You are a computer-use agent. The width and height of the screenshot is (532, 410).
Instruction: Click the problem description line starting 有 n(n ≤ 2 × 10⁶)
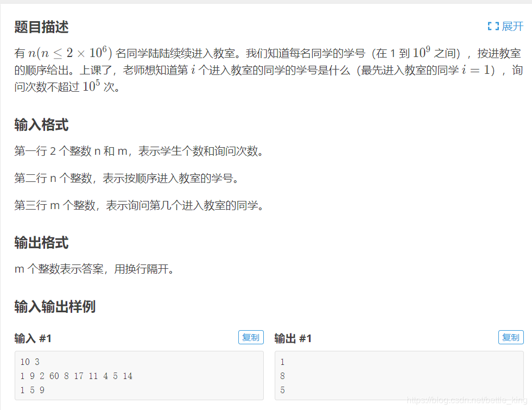point(268,53)
